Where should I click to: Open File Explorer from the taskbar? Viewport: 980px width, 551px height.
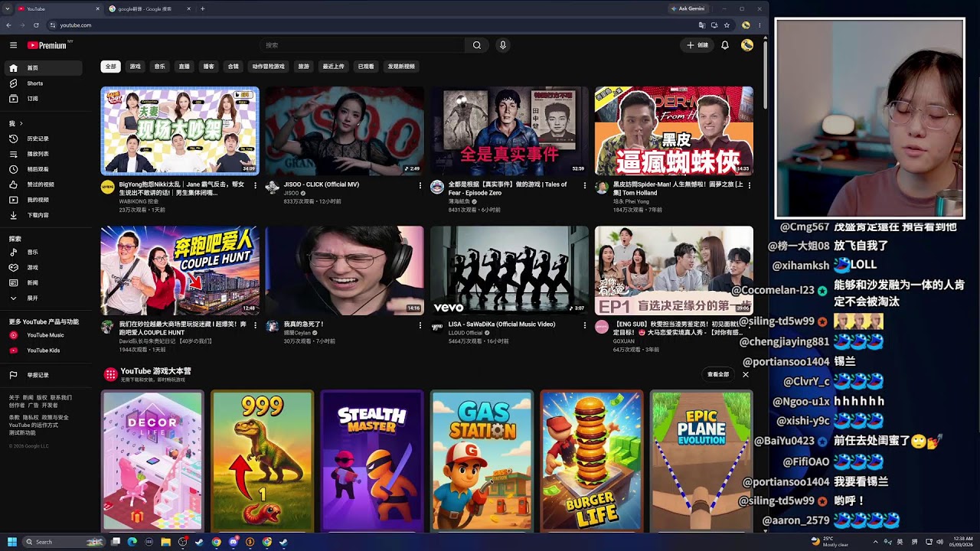pos(165,542)
